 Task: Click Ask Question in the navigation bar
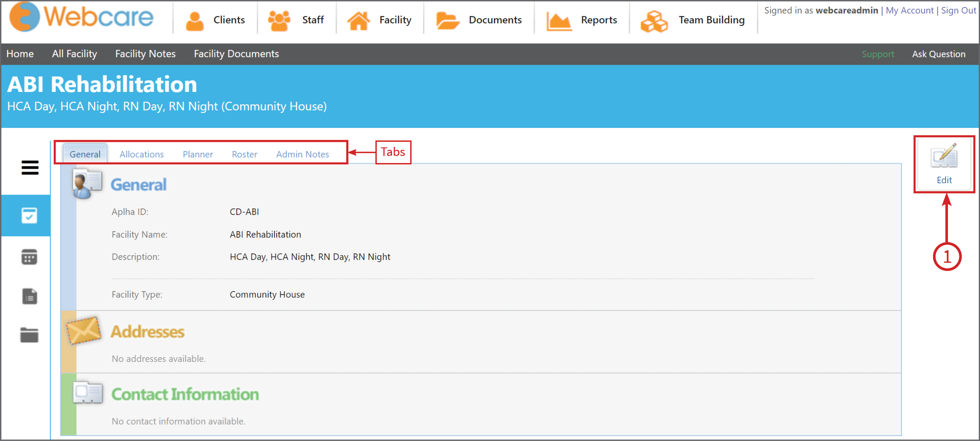click(939, 54)
